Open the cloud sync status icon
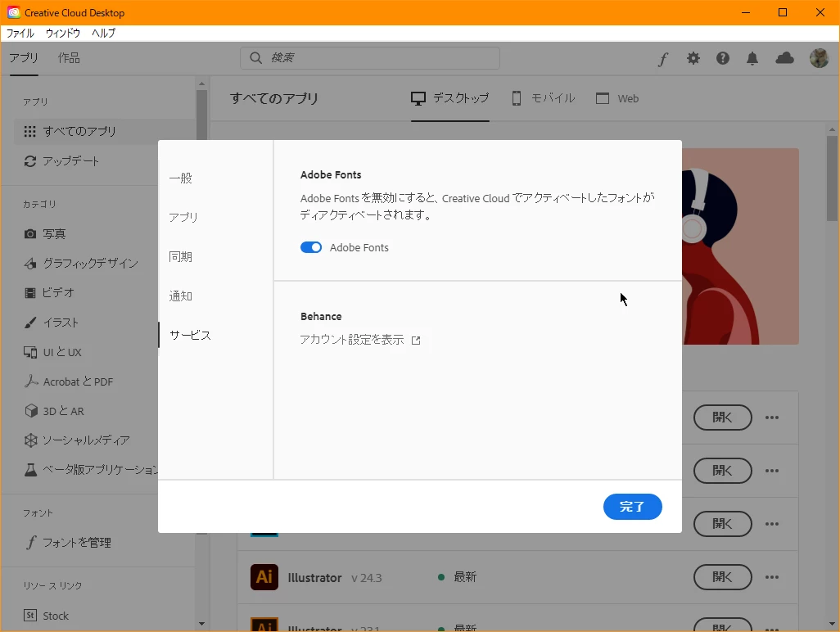This screenshot has height=632, width=840. point(785,58)
